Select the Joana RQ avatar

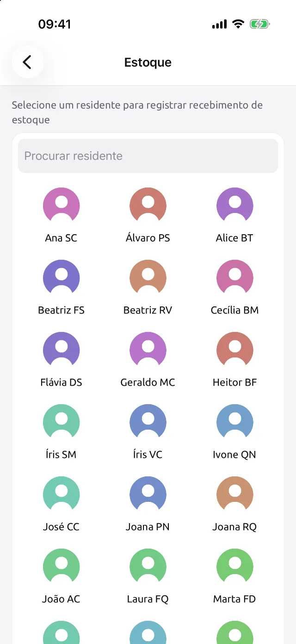pos(234,494)
